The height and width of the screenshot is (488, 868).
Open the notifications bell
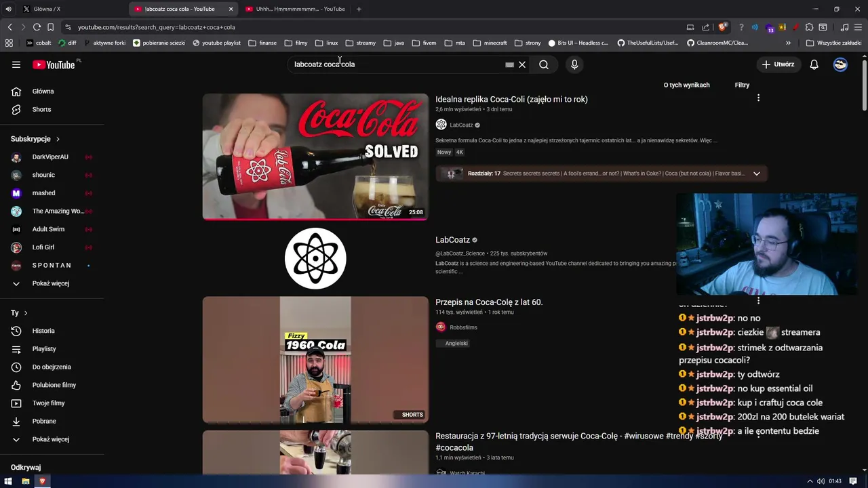point(814,64)
